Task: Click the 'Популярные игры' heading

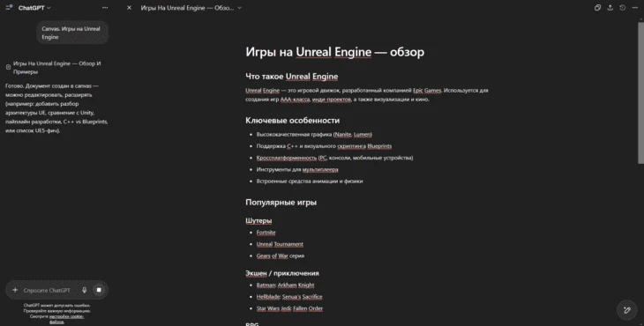Action: [x=281, y=203]
